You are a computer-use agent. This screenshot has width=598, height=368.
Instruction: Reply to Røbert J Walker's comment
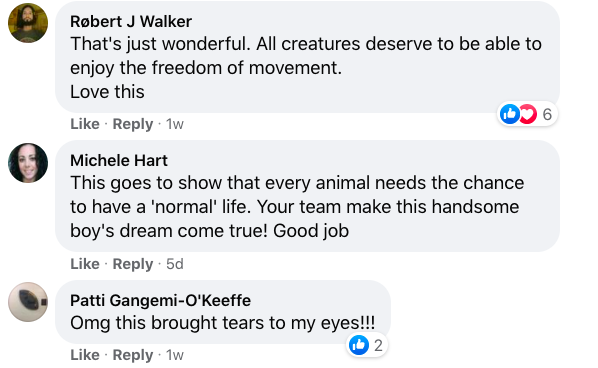(x=132, y=124)
